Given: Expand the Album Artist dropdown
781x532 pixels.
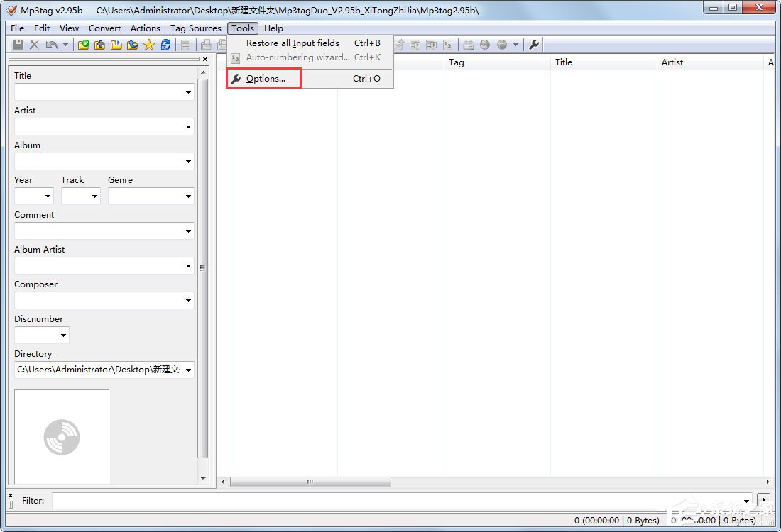Looking at the screenshot, I should pyautogui.click(x=188, y=266).
